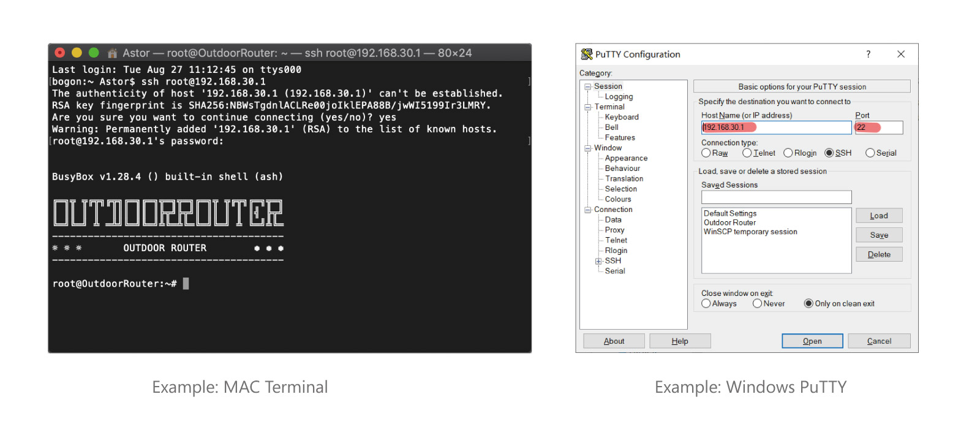Click the yellow minimize button on Terminal
The image size is (980, 424).
pos(77,53)
